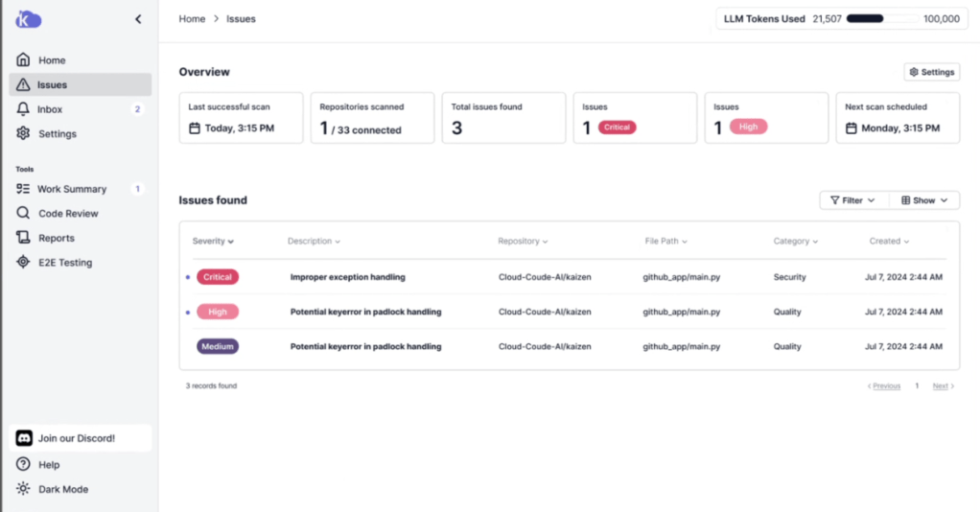This screenshot has width=980, height=512.
Task: Click the Discord icon in sidebar
Action: coord(25,438)
